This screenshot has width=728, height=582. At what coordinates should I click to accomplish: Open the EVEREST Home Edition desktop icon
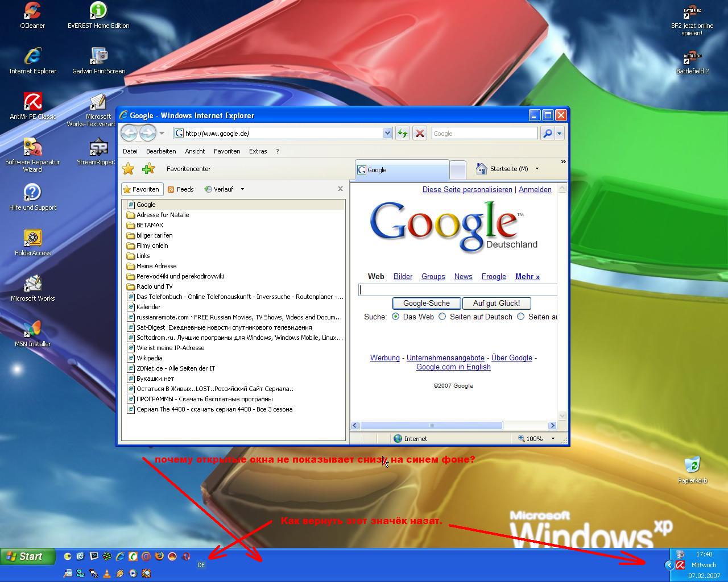point(98,15)
